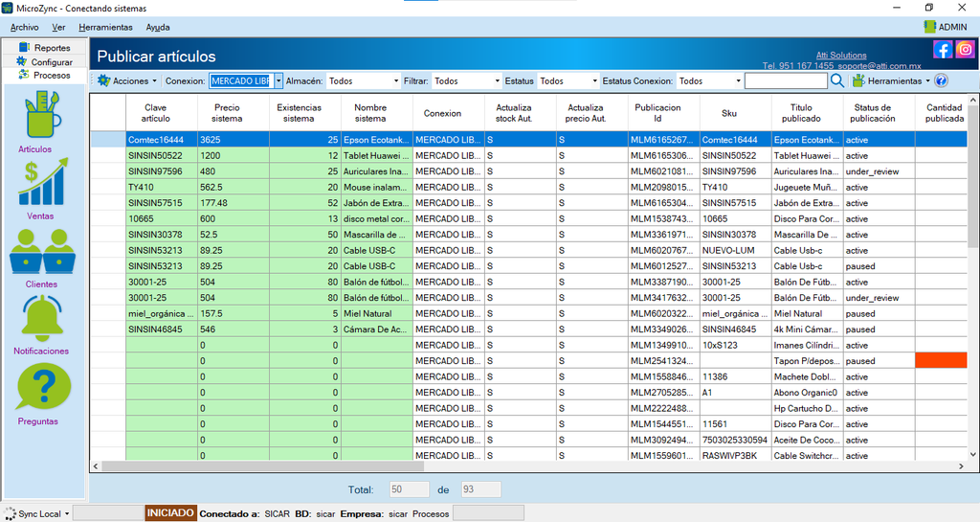
Task: Sort by Clave articulo column header
Action: (x=162, y=113)
